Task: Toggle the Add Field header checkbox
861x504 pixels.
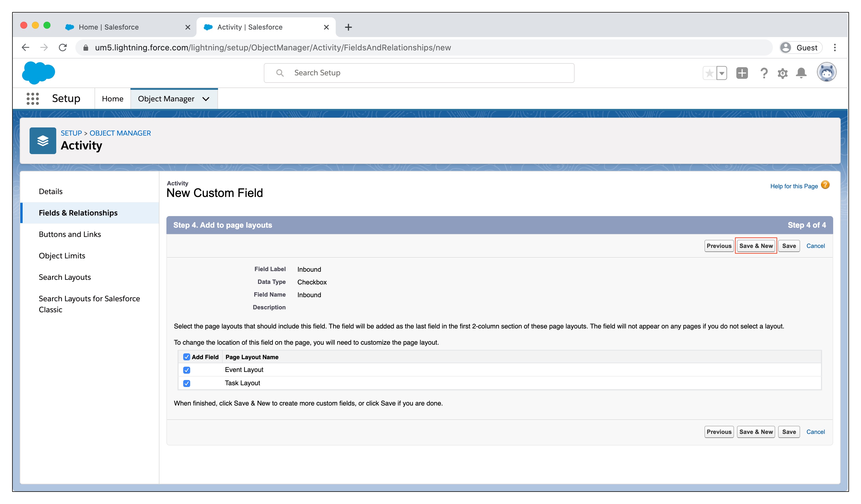Action: pos(187,357)
